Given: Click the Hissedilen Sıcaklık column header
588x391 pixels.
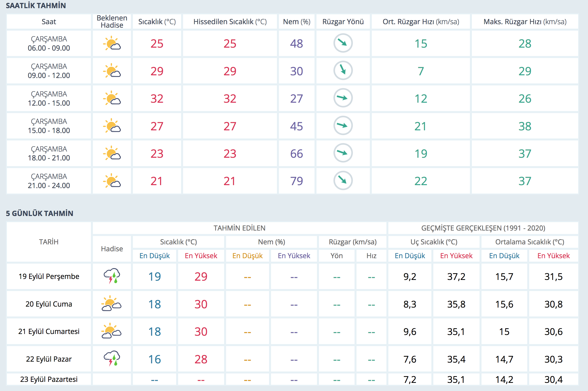Looking at the screenshot, I should point(230,22).
